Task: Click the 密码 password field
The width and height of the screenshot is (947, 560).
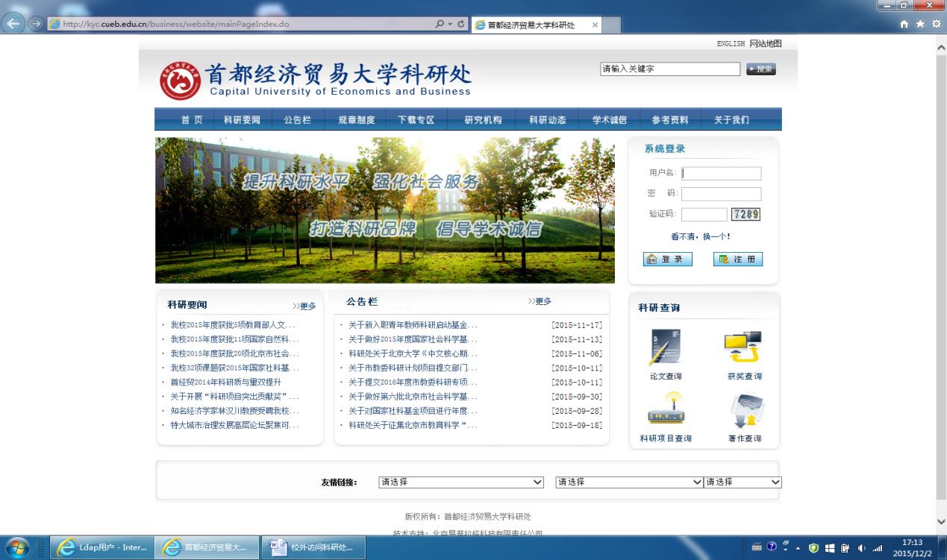Action: [721, 194]
